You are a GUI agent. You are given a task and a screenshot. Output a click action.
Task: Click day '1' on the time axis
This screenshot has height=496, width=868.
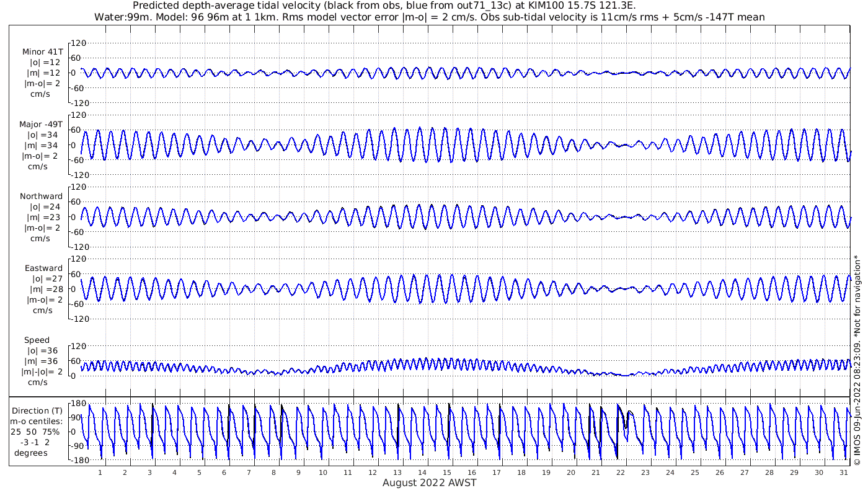[100, 472]
